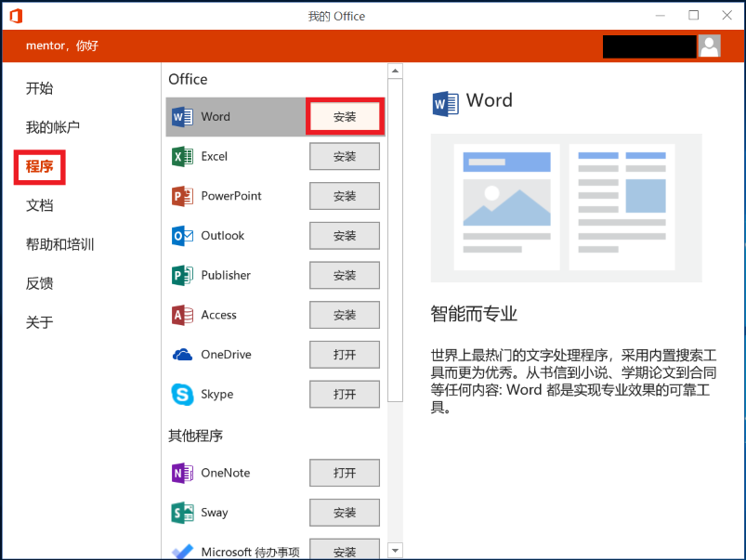Screen dimensions: 746x560
Task: Click the scroll-up arrow of the app list
Action: [x=396, y=72]
